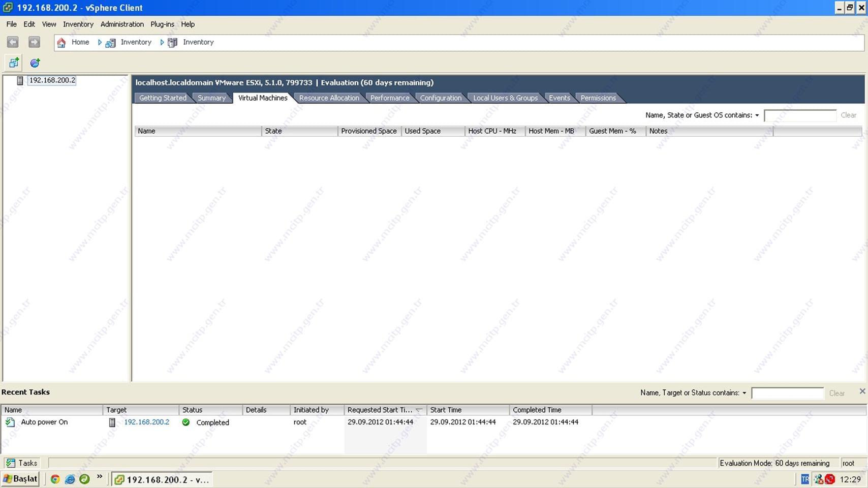This screenshot has height=488, width=868.
Task: Click the create resource pool toolbar icon
Action: (x=35, y=63)
